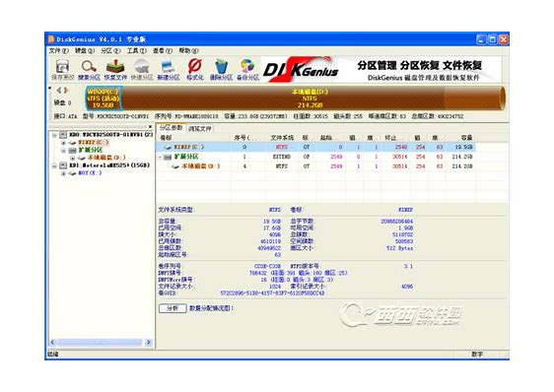Click the 扩展分区 icon in partition table
Screen dimensions: 554x392
click(x=168, y=157)
